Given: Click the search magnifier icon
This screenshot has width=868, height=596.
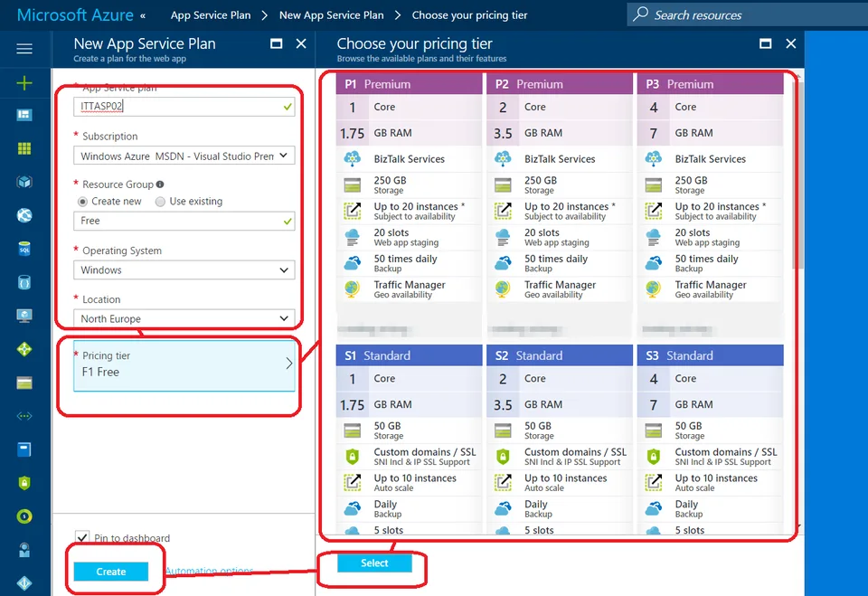Looking at the screenshot, I should click(640, 14).
